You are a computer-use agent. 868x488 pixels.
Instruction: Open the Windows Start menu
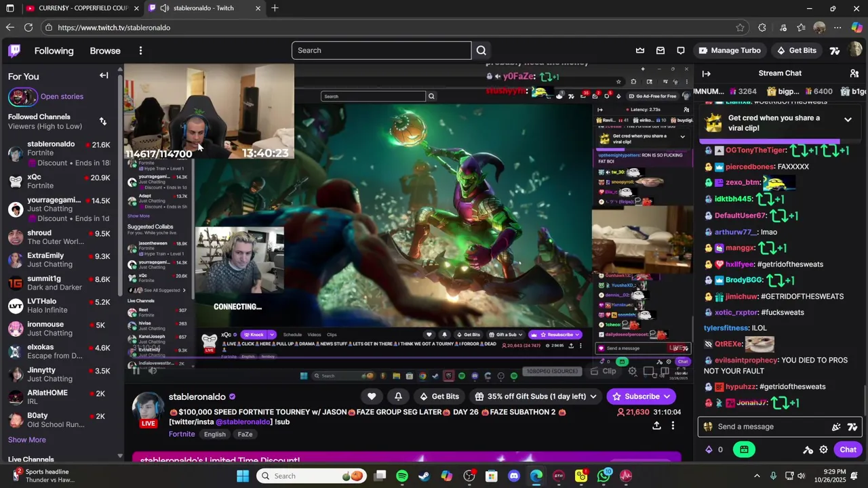coord(243,476)
